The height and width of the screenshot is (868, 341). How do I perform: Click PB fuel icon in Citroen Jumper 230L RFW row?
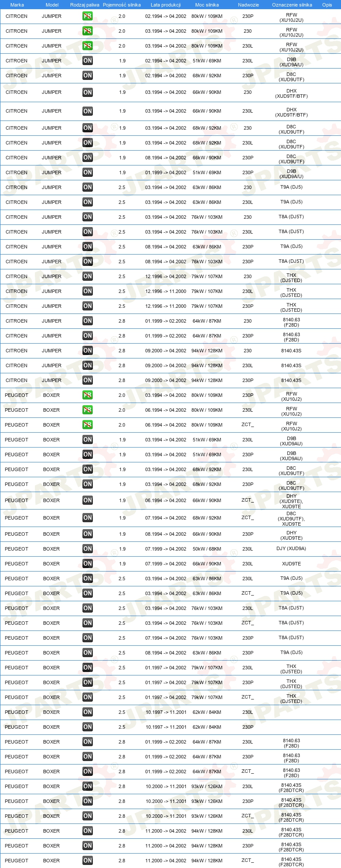88,46
